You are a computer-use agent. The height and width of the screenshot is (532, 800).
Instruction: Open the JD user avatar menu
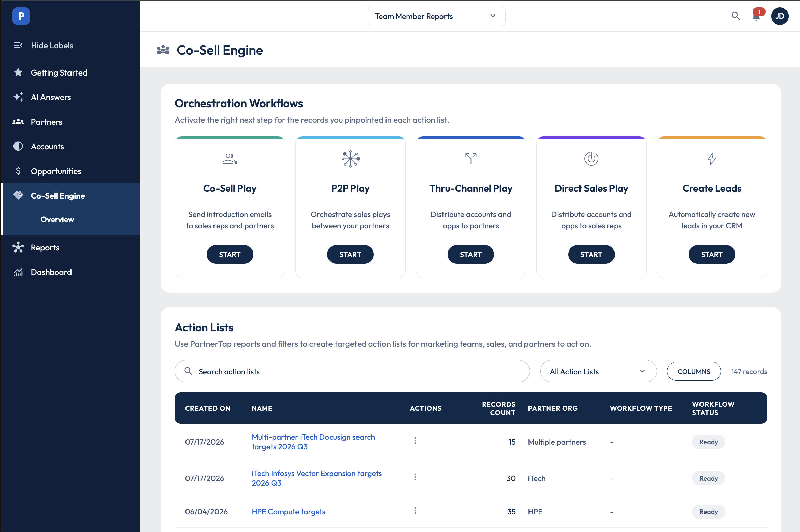(779, 16)
